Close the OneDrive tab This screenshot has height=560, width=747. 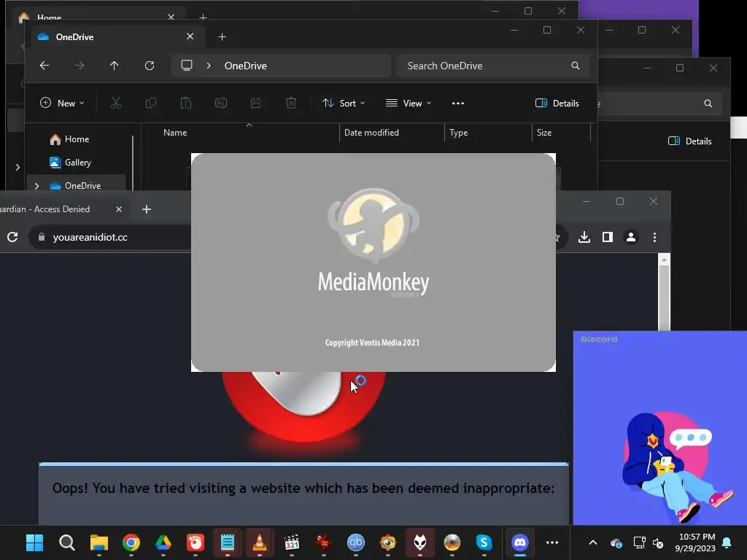click(190, 36)
